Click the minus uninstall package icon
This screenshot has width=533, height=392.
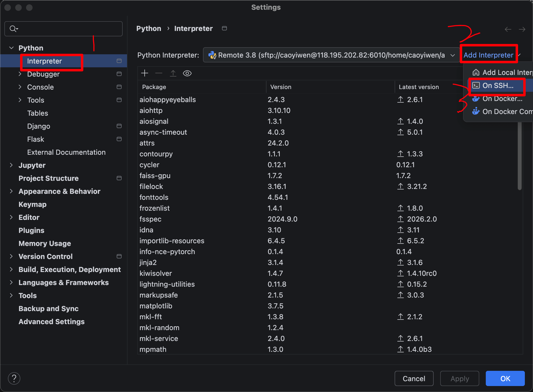point(159,73)
